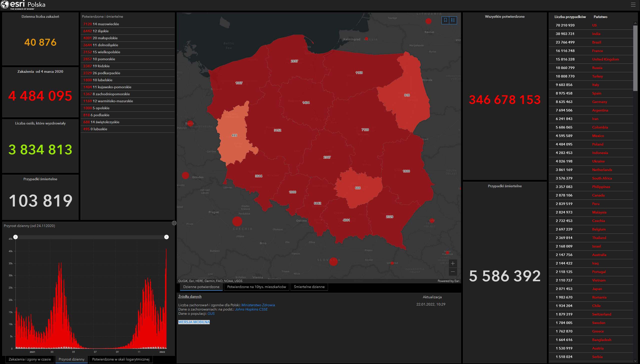Switch to Śmiertelne dzienne map tab
Viewport: 640px width, 364px height.
tap(309, 287)
